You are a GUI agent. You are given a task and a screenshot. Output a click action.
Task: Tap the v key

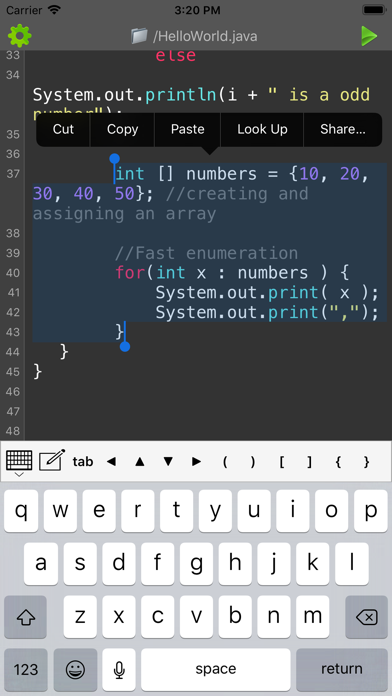click(x=196, y=617)
